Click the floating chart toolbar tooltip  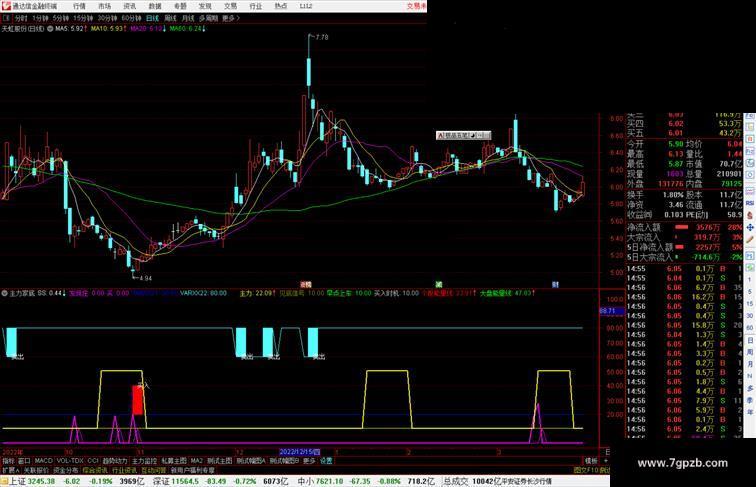463,135
